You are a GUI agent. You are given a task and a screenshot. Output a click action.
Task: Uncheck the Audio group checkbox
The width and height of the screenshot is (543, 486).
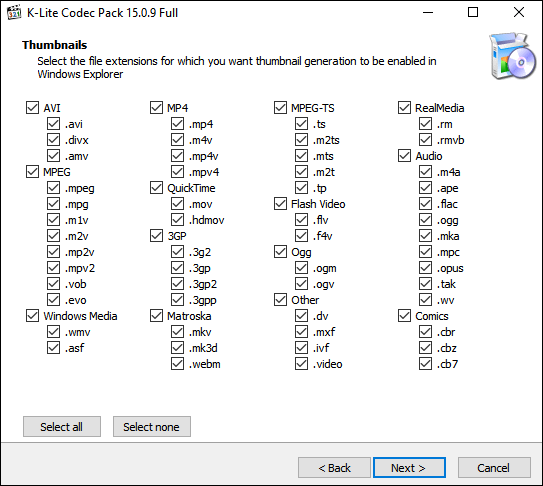pyautogui.click(x=404, y=156)
